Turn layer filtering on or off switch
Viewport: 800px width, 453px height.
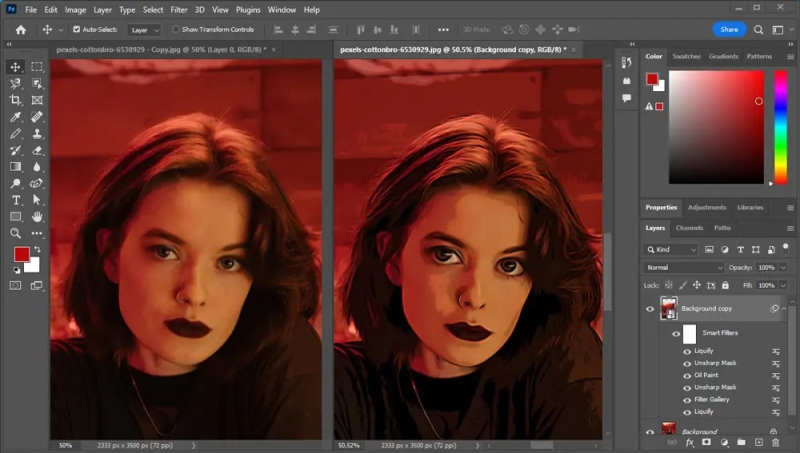[x=786, y=248]
